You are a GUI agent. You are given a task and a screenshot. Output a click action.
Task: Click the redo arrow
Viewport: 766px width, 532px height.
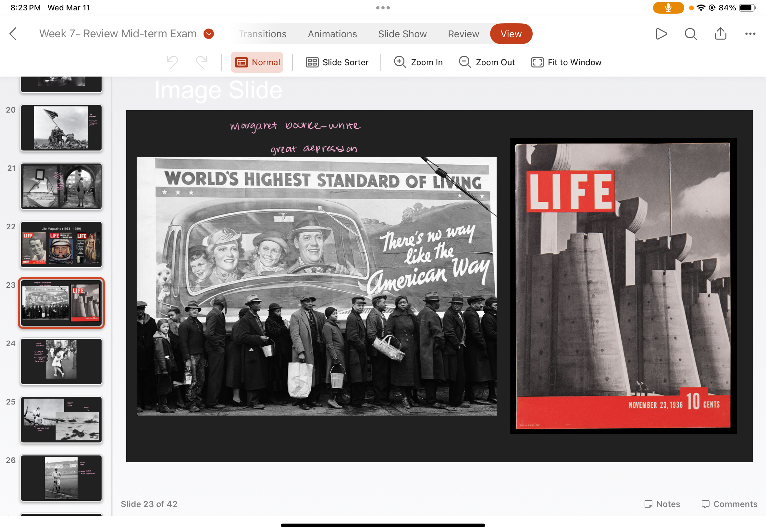(x=202, y=62)
